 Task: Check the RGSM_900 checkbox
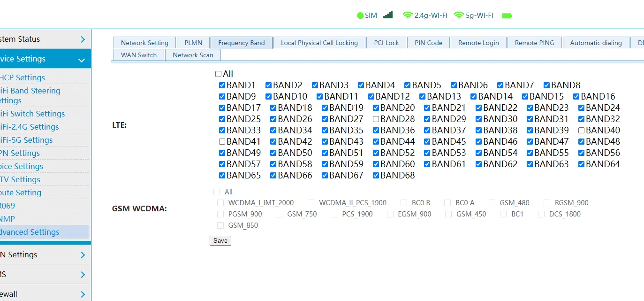tap(547, 203)
